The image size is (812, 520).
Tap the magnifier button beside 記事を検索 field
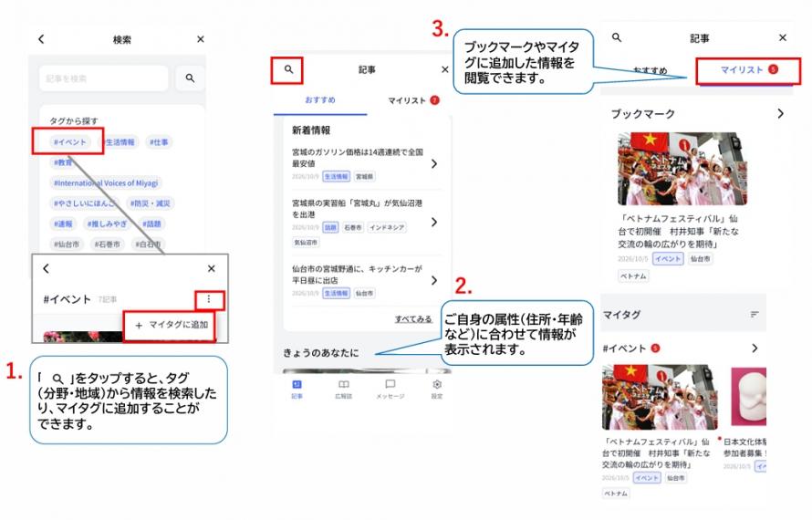click(x=190, y=78)
